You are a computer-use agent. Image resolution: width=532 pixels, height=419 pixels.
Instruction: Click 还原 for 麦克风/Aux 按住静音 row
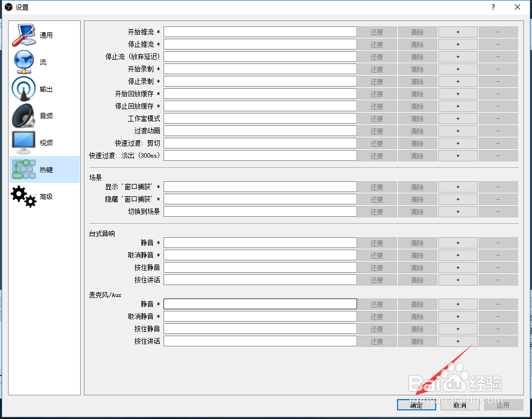point(377,329)
